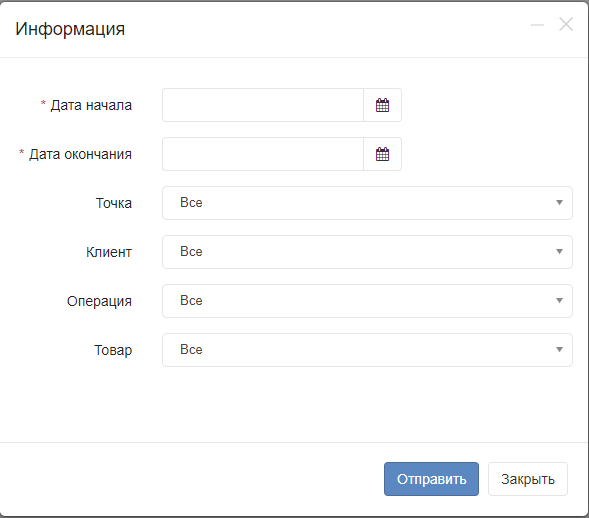This screenshot has width=589, height=518.
Task: Click the Информация dialog title
Action: (70, 29)
